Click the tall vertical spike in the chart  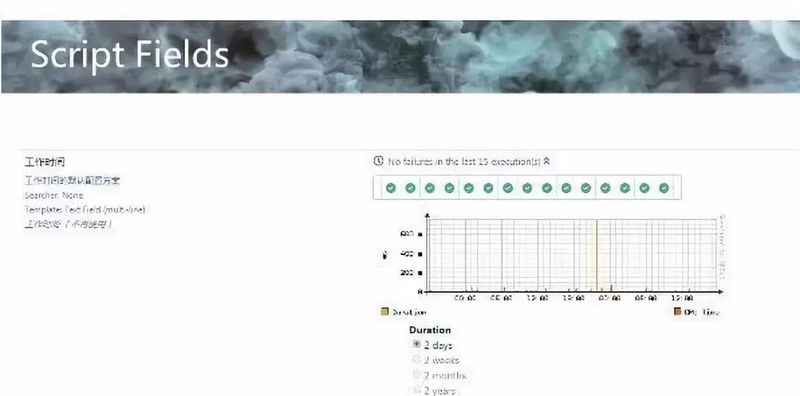point(596,255)
